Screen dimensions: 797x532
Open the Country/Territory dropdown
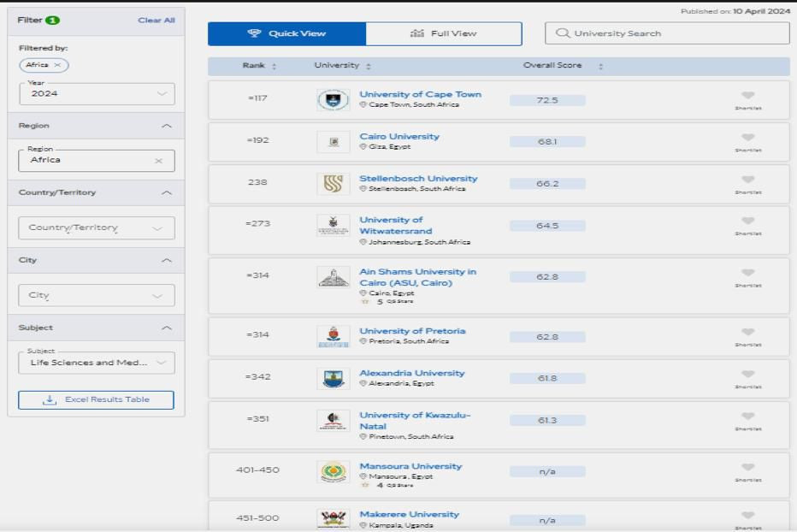point(96,228)
